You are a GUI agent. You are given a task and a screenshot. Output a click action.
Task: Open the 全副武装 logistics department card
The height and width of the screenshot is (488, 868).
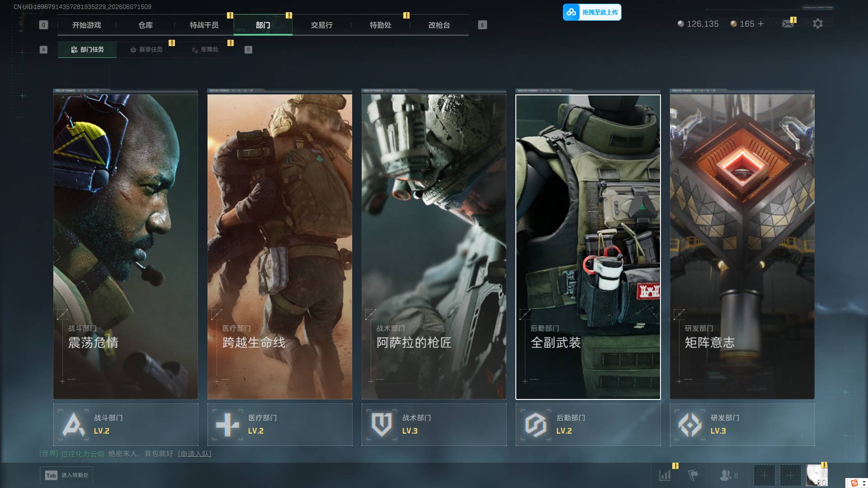(588, 247)
